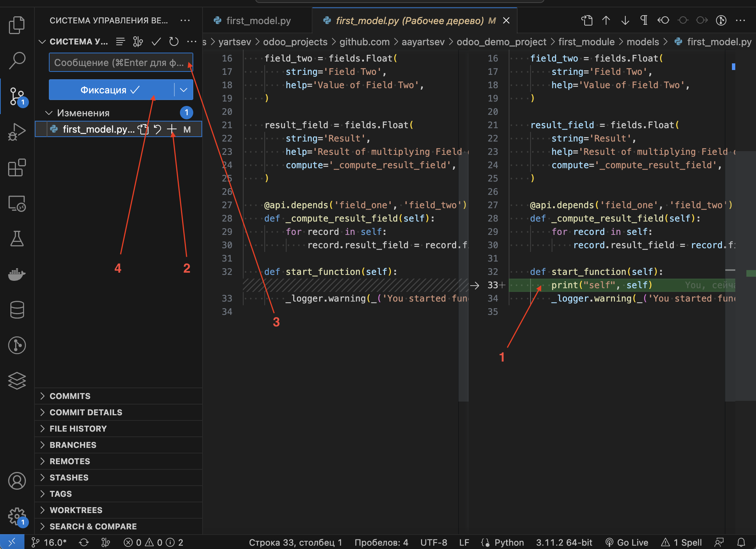756x549 pixels.
Task: Open 1 Spell issues in status bar
Action: tap(682, 542)
